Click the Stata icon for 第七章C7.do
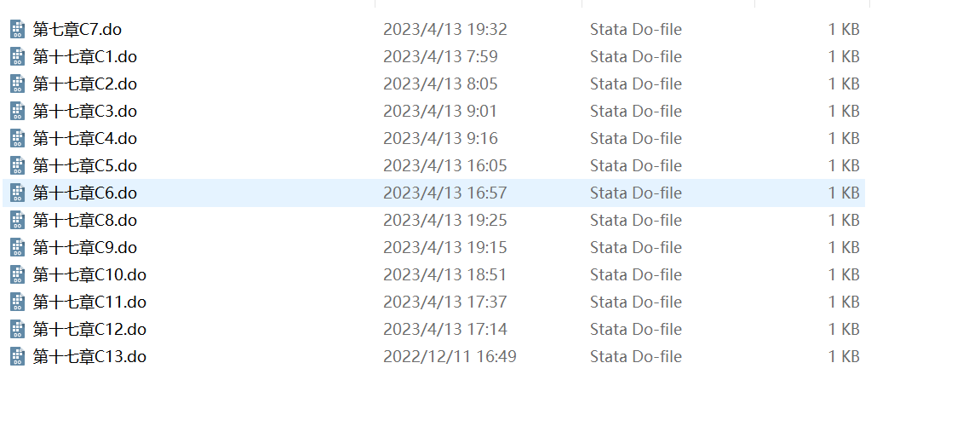This screenshot has height=432, width=980. click(x=18, y=30)
